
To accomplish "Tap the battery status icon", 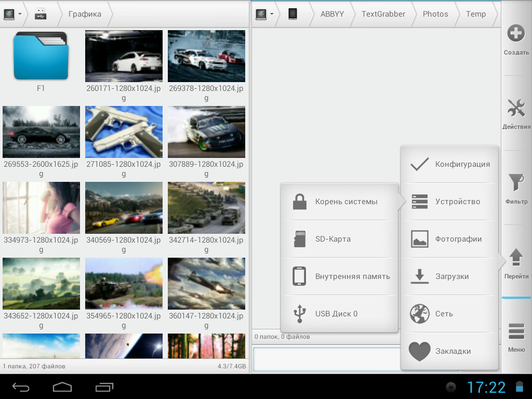I will [520, 387].
